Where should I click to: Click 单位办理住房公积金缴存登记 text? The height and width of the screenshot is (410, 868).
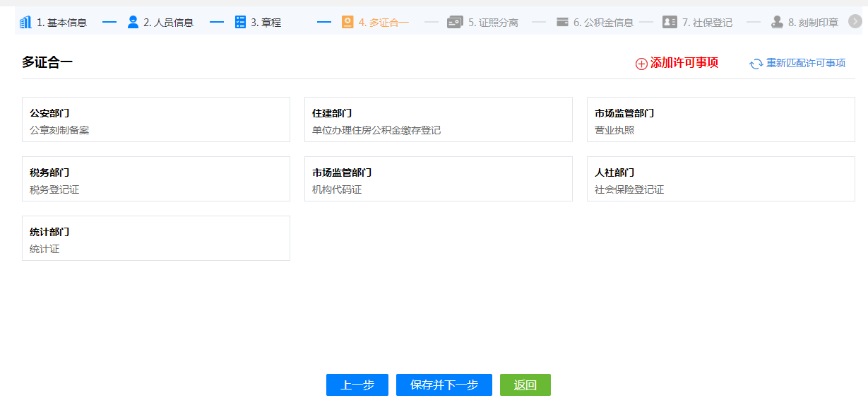[x=376, y=130]
